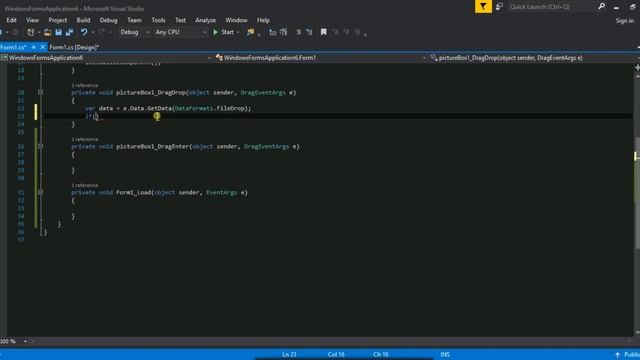Screen dimensions: 640x360
Task: Click the Navigate Backward toolbar icon
Action: 2,32
